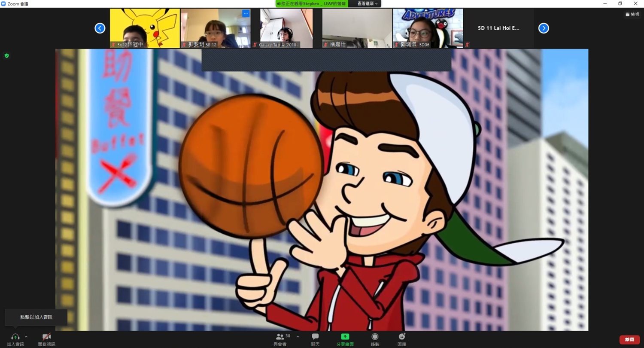Viewport: 644px width, 348px height.
Task: Start recording with the Record icon
Action: pyautogui.click(x=375, y=337)
